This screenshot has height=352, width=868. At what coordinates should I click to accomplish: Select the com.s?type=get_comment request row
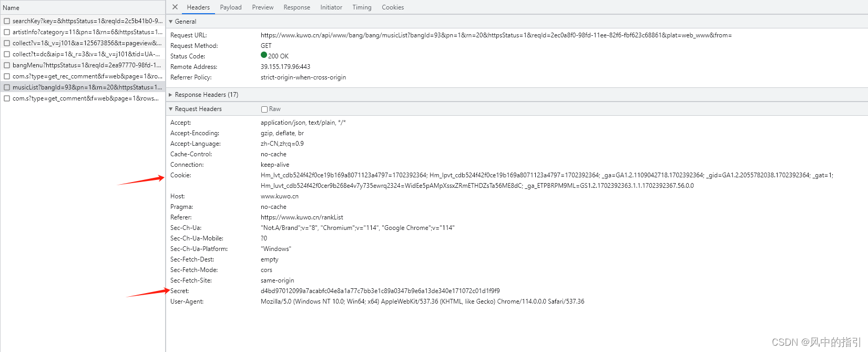click(x=83, y=98)
